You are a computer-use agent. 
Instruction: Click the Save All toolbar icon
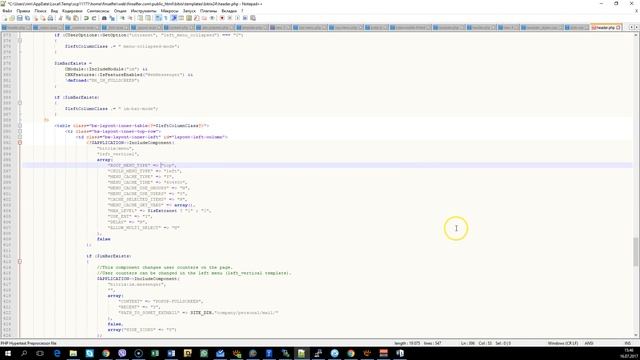coord(27,18)
